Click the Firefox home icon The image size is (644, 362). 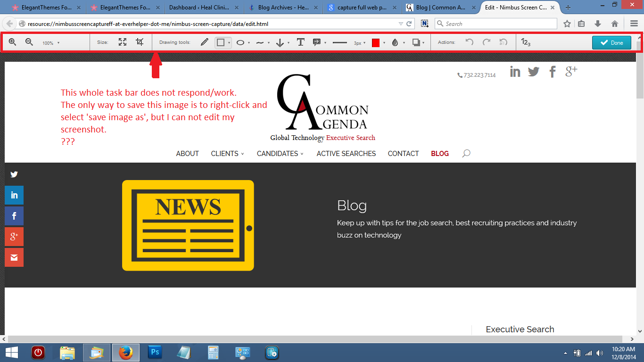(x=615, y=24)
